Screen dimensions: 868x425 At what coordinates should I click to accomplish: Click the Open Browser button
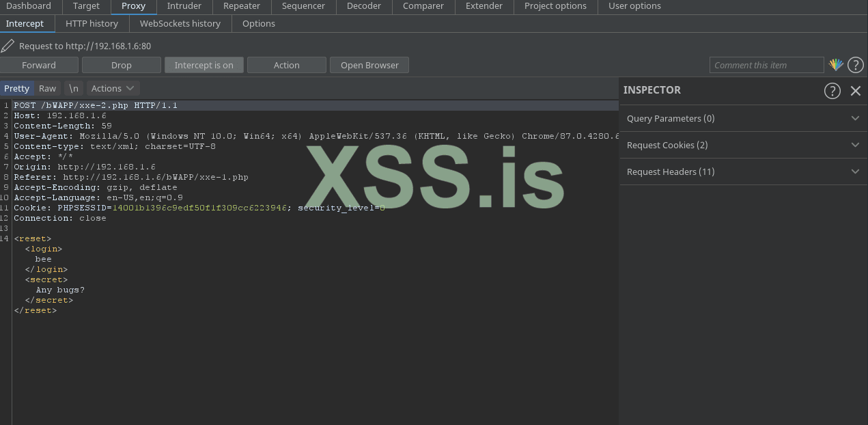point(369,65)
